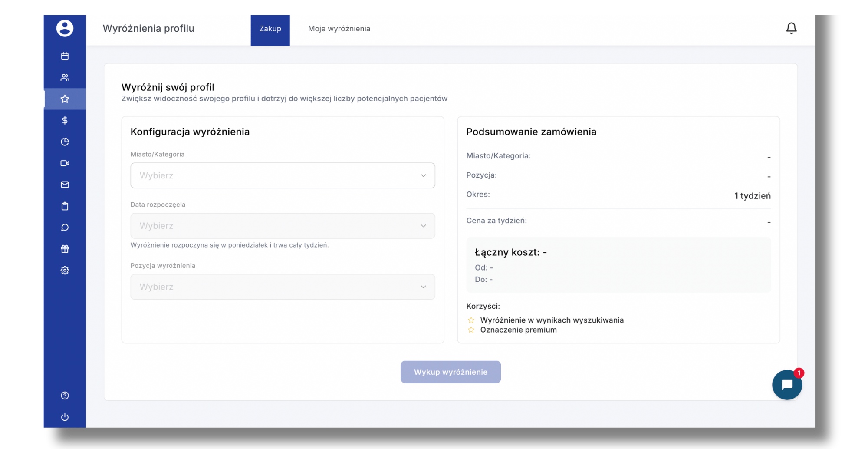
Task: Click the dollar sign payments icon
Action: [x=65, y=120]
